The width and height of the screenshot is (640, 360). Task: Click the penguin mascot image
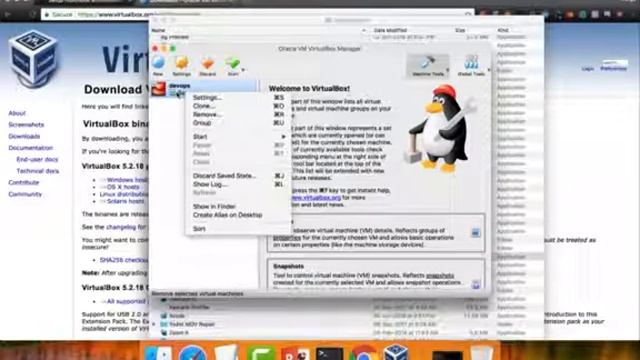click(x=439, y=129)
